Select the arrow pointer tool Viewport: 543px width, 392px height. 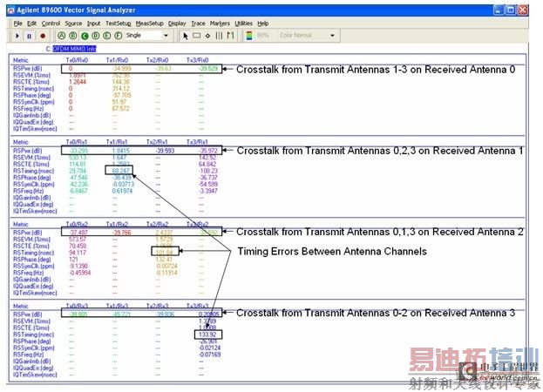pyautogui.click(x=186, y=36)
